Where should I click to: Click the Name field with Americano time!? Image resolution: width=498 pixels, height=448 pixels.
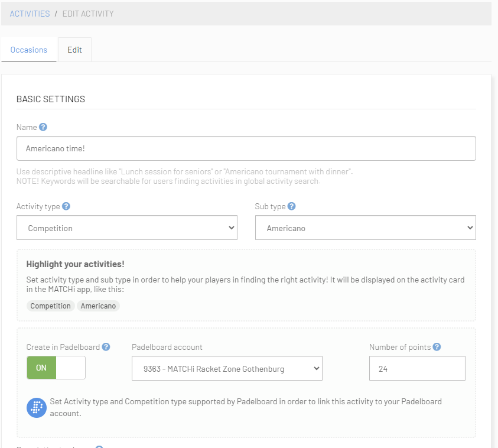click(x=246, y=149)
